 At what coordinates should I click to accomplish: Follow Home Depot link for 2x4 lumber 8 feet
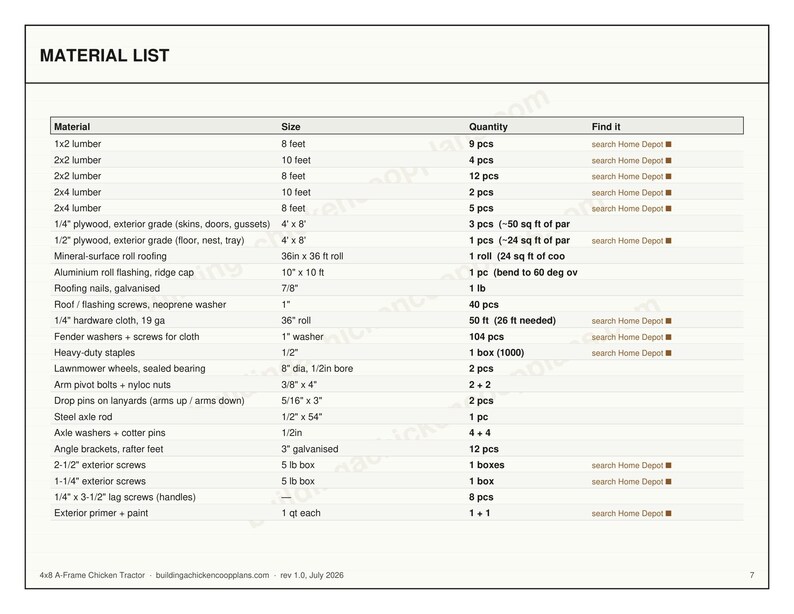click(627, 209)
